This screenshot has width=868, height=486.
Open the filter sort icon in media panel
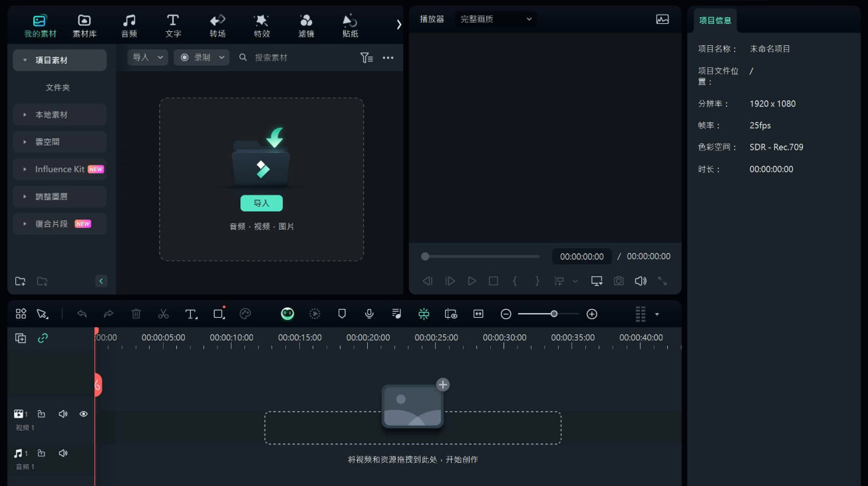366,58
